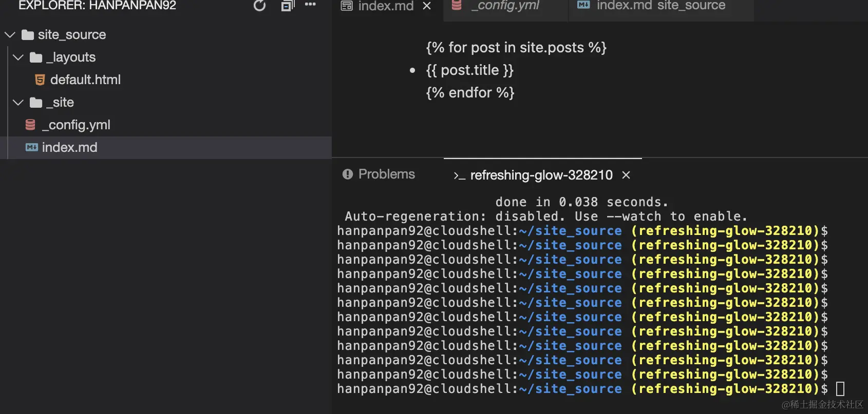Viewport: 868px width, 414px height.
Task: Open the Problems panel tab
Action: pyautogui.click(x=386, y=174)
